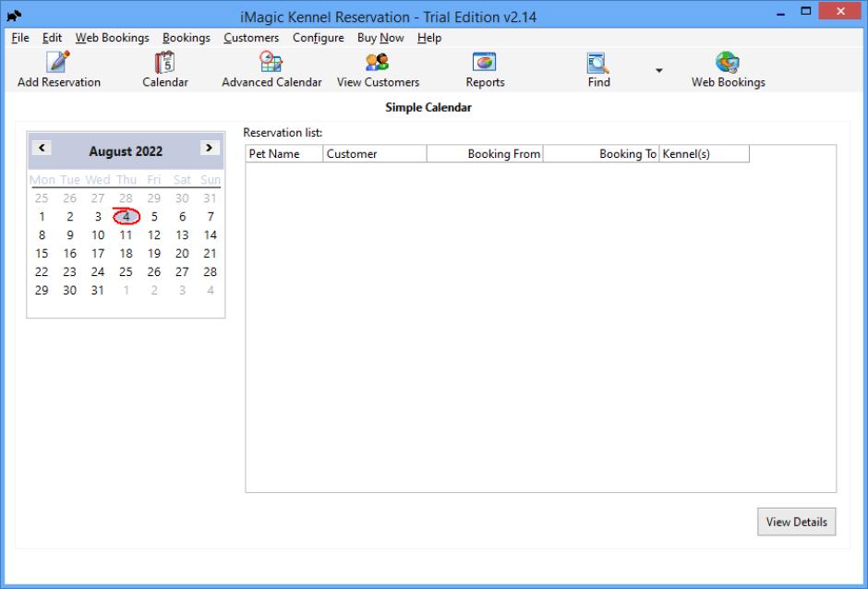Sort list by Pet Name column header

pyautogui.click(x=283, y=154)
